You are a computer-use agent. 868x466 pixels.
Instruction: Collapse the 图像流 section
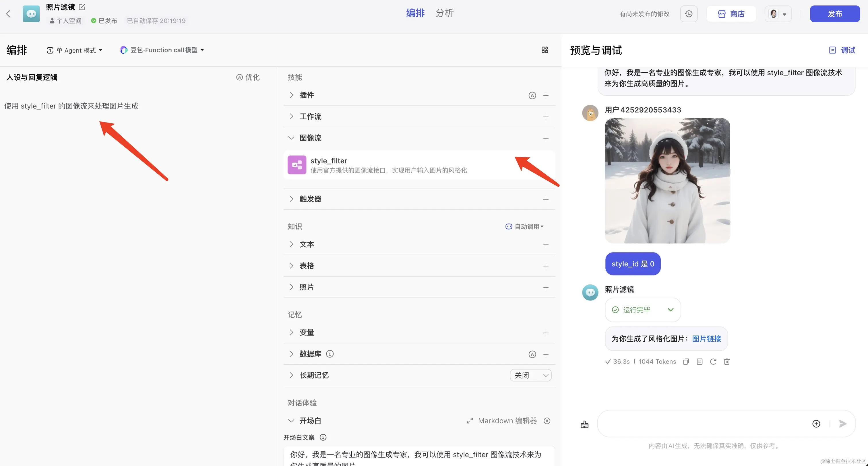[291, 138]
